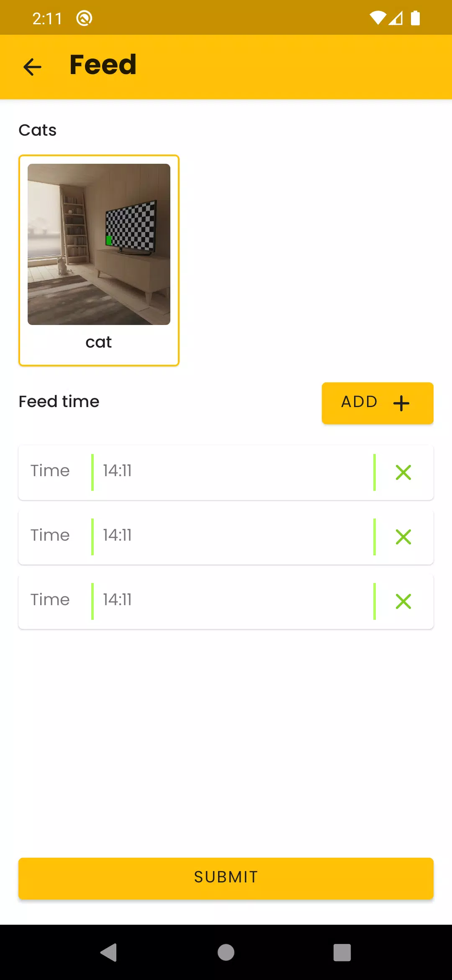This screenshot has width=452, height=980.
Task: Remove the first feed time entry
Action: coord(403,472)
